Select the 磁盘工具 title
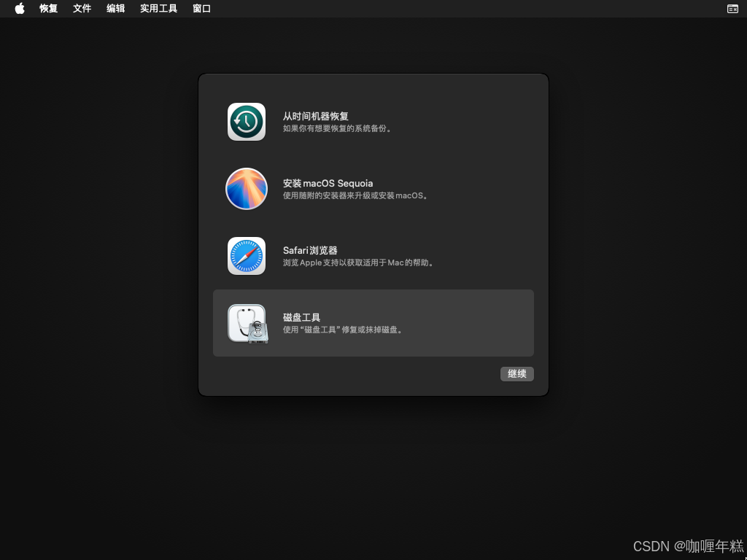The image size is (747, 560). 301,318
